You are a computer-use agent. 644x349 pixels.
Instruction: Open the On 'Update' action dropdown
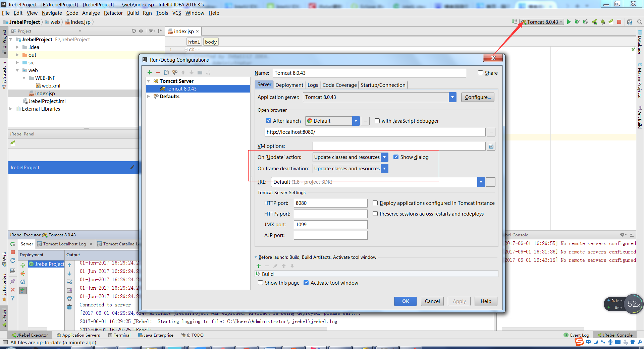[x=384, y=157]
